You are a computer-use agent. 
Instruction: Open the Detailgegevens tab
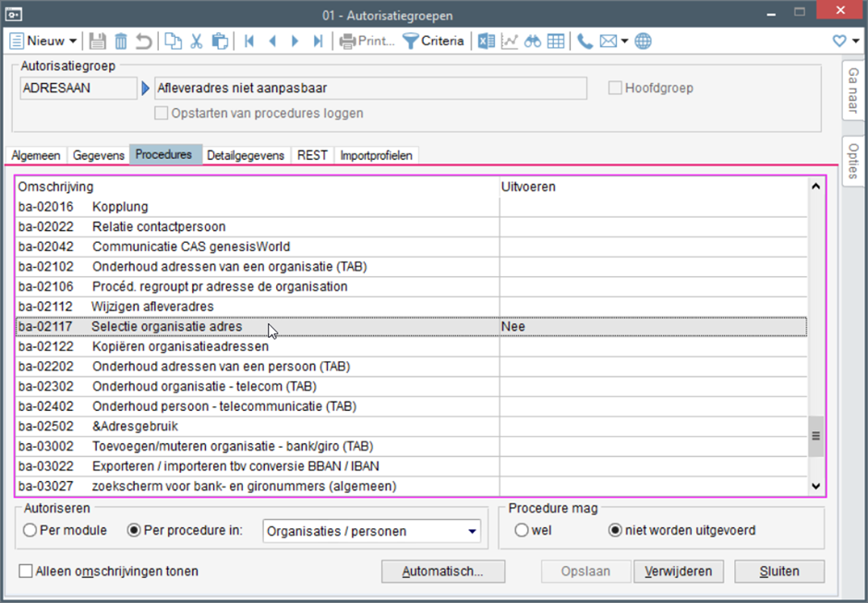point(246,155)
